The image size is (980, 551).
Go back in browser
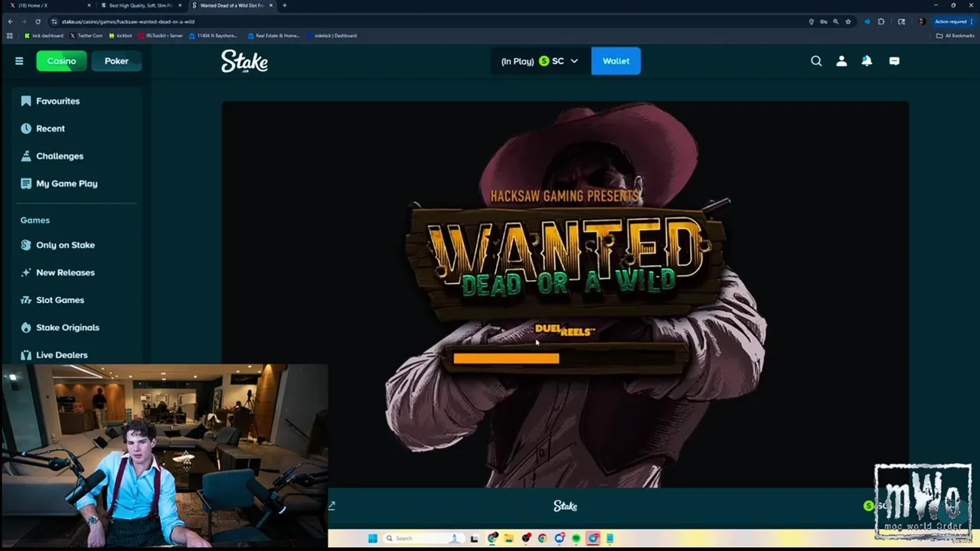(10, 21)
